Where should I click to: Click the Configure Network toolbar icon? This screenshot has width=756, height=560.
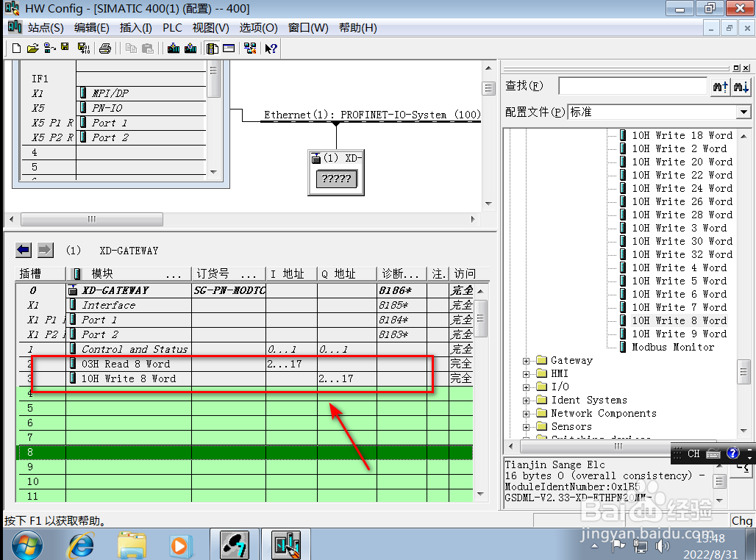(x=250, y=49)
